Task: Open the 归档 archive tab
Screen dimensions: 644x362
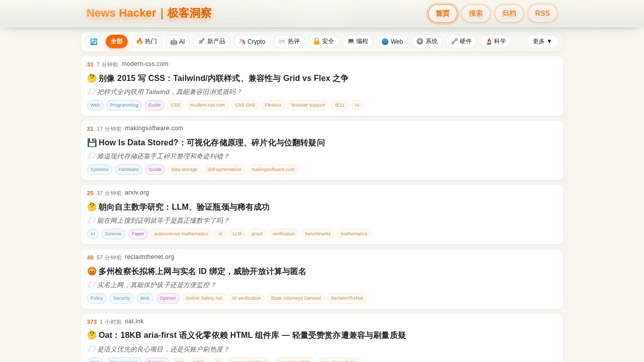Action: 509,14
